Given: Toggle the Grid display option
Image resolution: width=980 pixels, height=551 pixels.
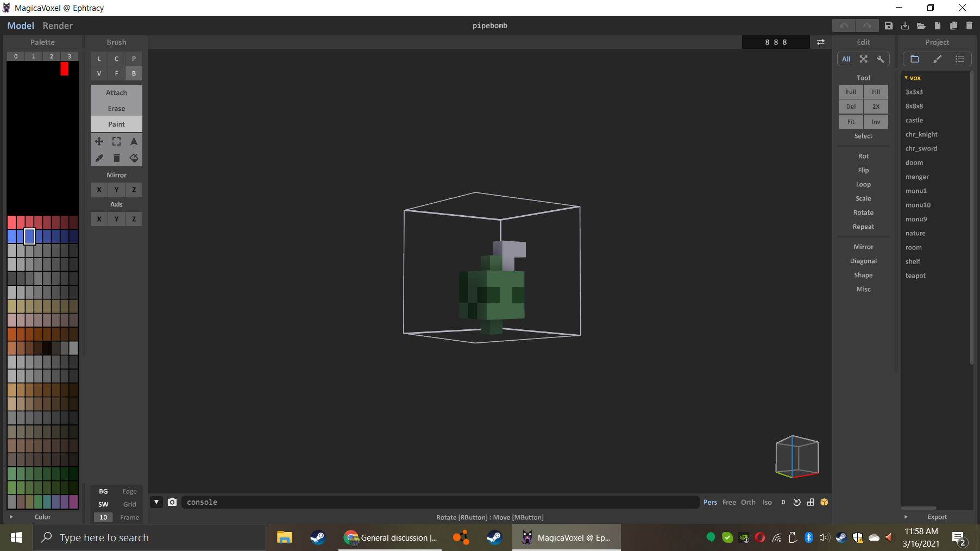Looking at the screenshot, I should tap(129, 504).
